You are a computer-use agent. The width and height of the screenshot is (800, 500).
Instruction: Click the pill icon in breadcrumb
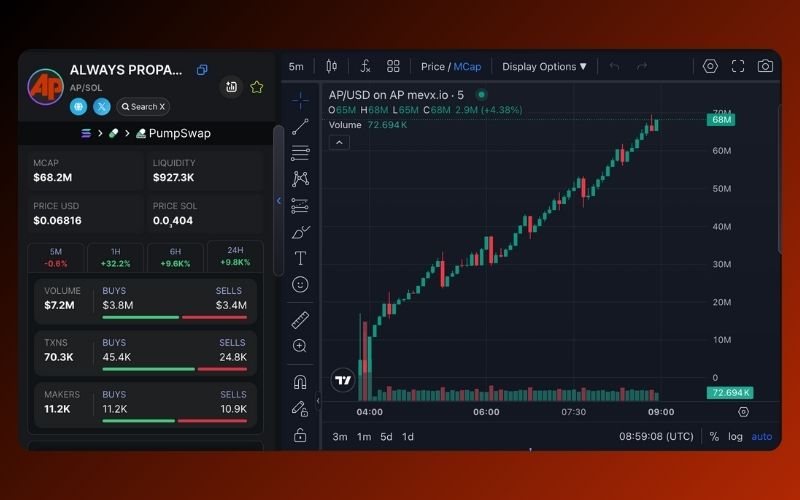click(113, 133)
